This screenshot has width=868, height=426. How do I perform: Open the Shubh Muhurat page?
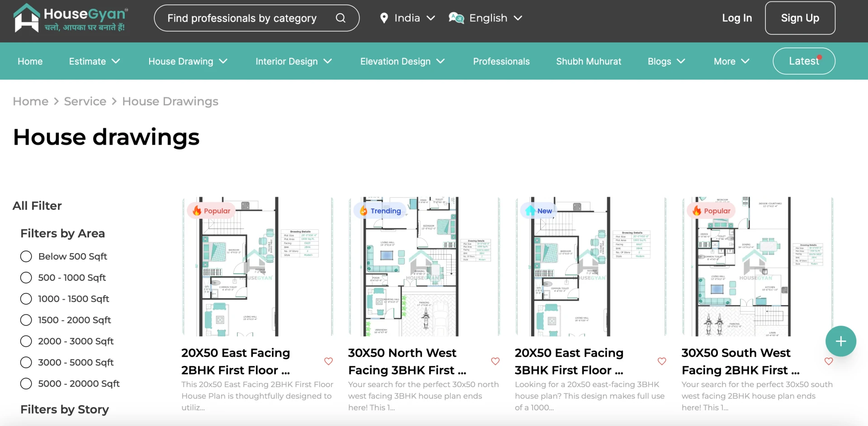pyautogui.click(x=588, y=62)
